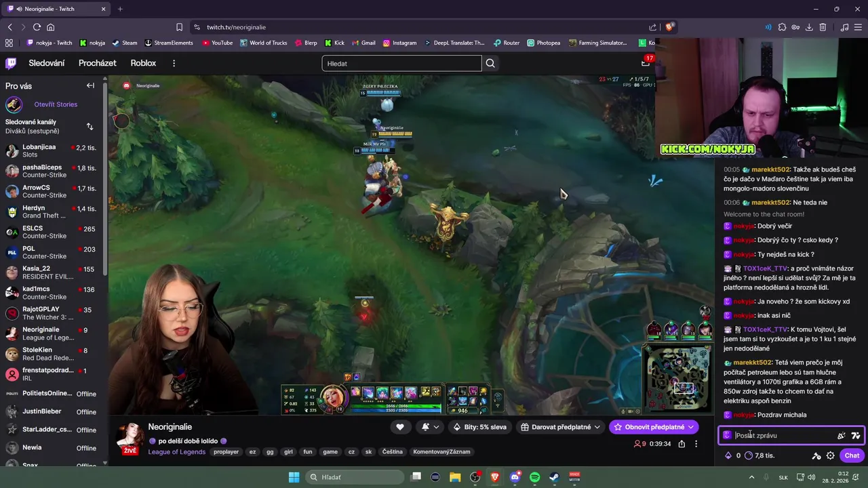Open the notifications inbox with 17 badge
Image resolution: width=868 pixels, height=488 pixels.
pos(646,63)
